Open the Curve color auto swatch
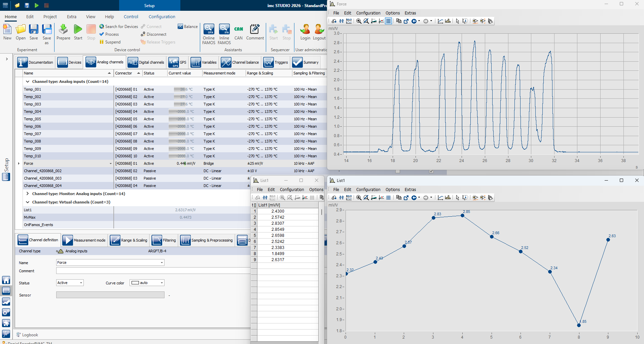The height and width of the screenshot is (344, 644). coord(147,283)
